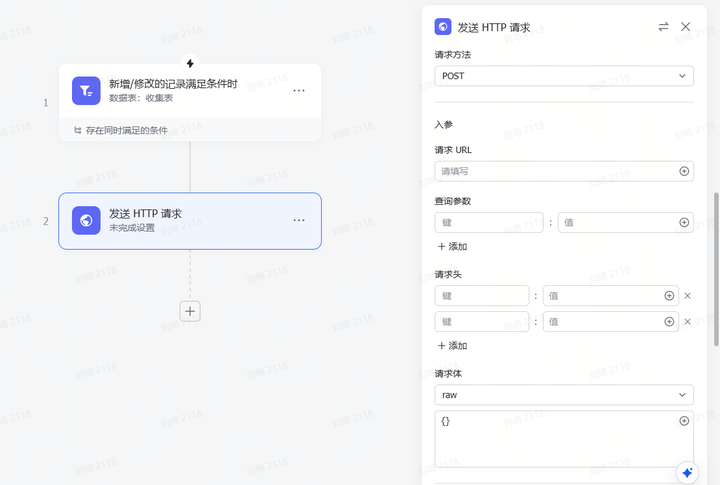Click the AI sparkle assistant button
The width and height of the screenshot is (720, 485).
pyautogui.click(x=686, y=472)
